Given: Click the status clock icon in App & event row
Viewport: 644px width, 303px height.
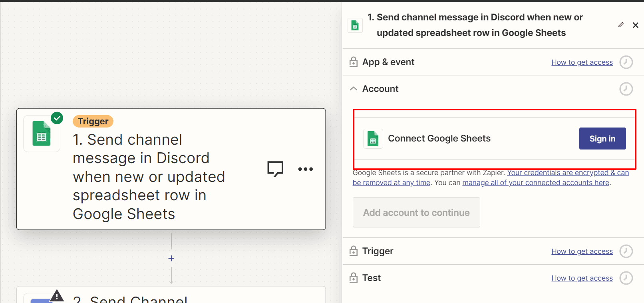Looking at the screenshot, I should pyautogui.click(x=626, y=62).
